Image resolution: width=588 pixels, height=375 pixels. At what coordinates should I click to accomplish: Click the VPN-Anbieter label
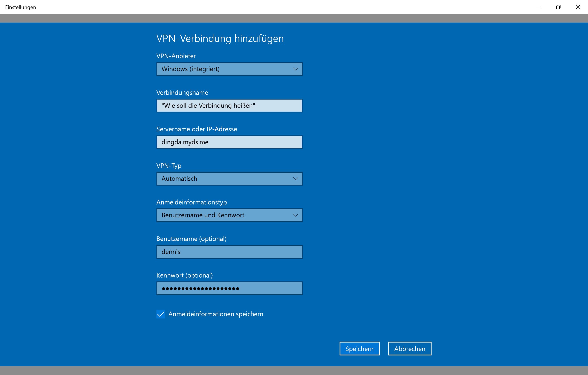point(176,56)
